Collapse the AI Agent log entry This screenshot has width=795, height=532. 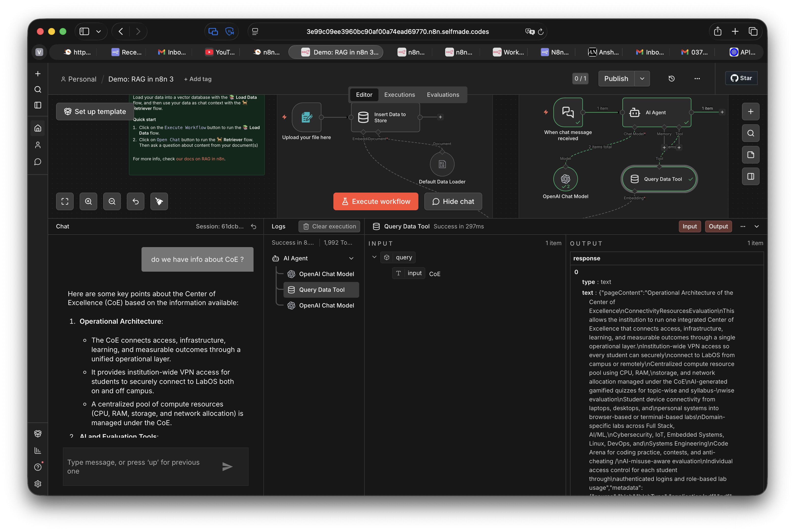pyautogui.click(x=351, y=258)
